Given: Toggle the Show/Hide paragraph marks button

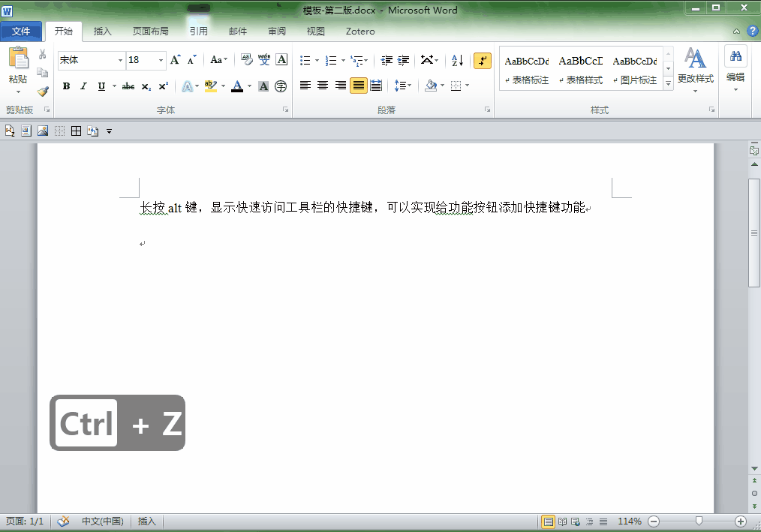Looking at the screenshot, I should 483,61.
